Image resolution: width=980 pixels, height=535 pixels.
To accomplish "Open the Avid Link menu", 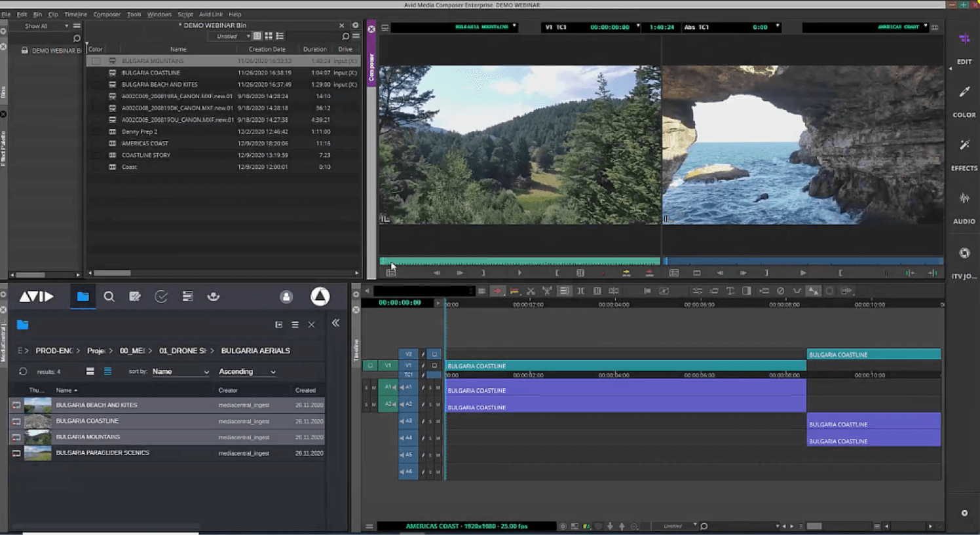I will 211,14.
